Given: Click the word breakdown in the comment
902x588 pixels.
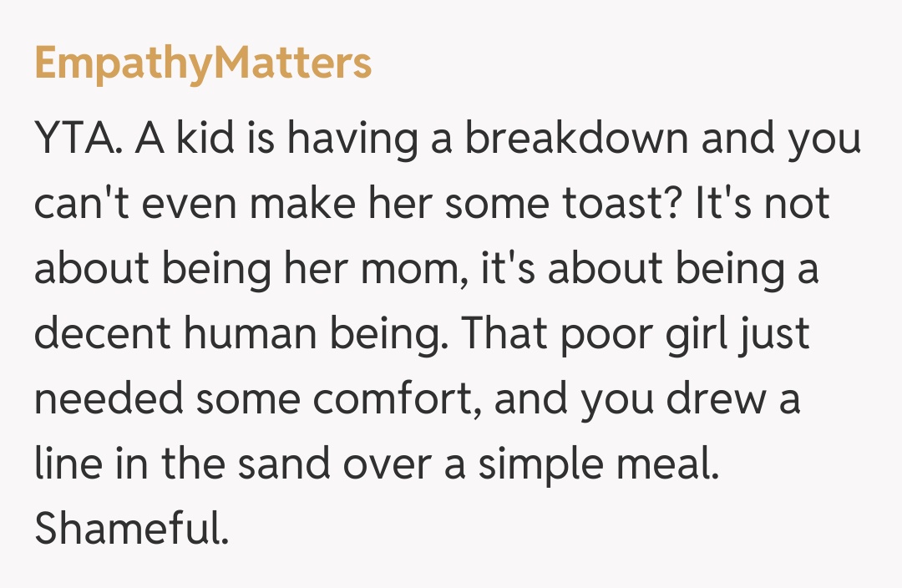Looking at the screenshot, I should point(575,139).
